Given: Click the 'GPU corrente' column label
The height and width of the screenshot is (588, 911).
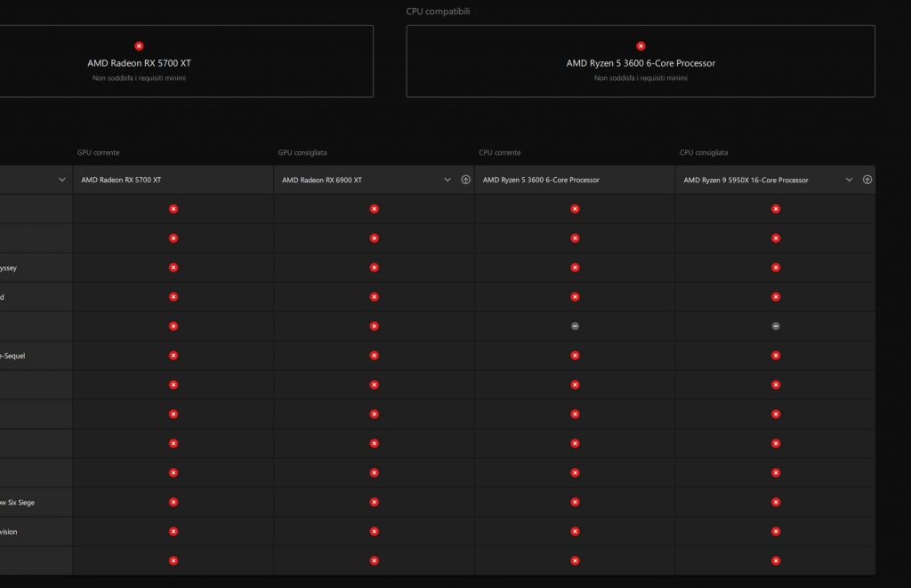Looking at the screenshot, I should (98, 153).
